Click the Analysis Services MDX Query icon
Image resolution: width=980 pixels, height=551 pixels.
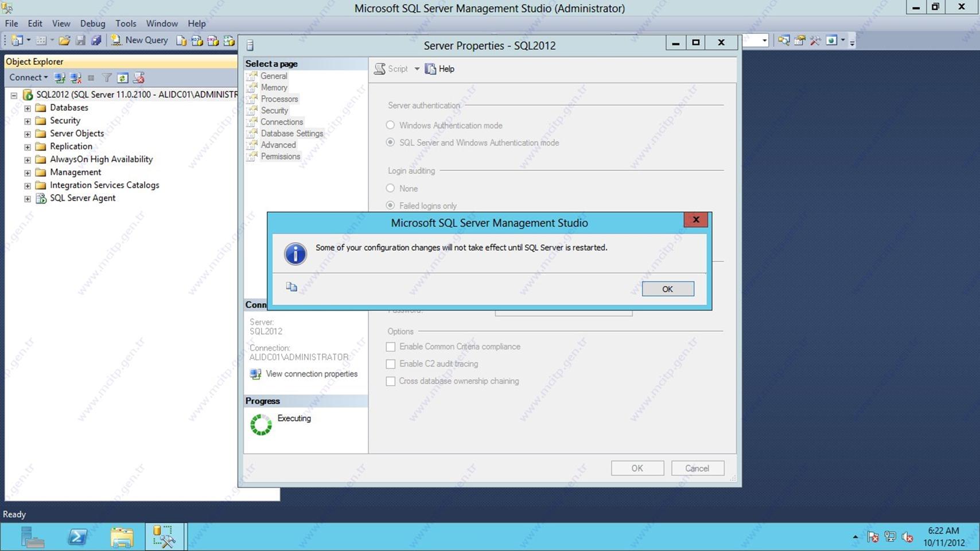197,40
